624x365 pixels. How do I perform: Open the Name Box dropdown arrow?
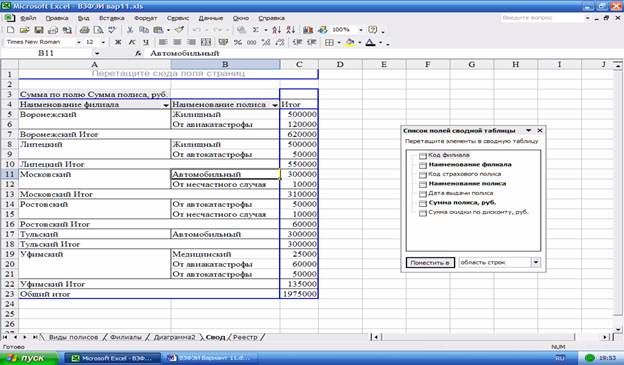coord(97,53)
